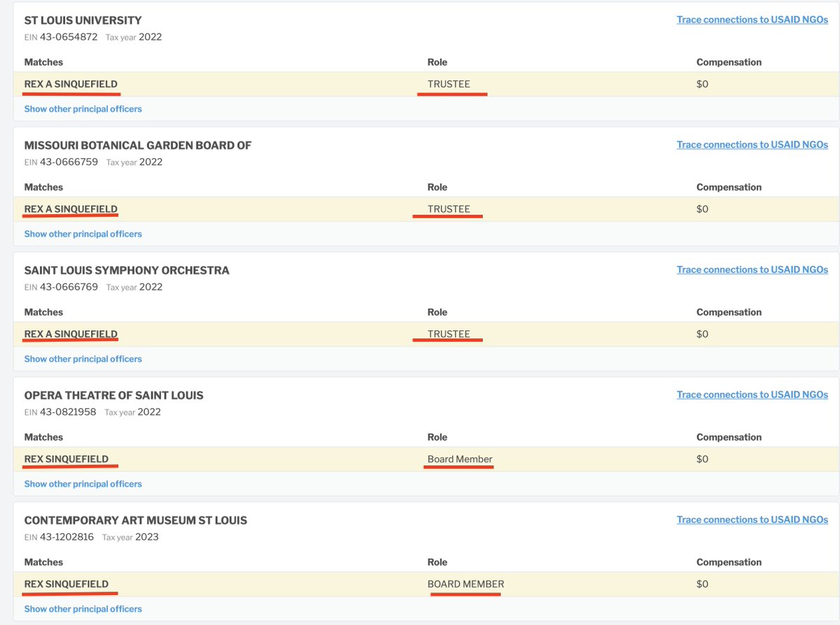Click TRUSTEE role in Saint Louis Symphony row
This screenshot has width=840, height=625.
pyautogui.click(x=449, y=334)
